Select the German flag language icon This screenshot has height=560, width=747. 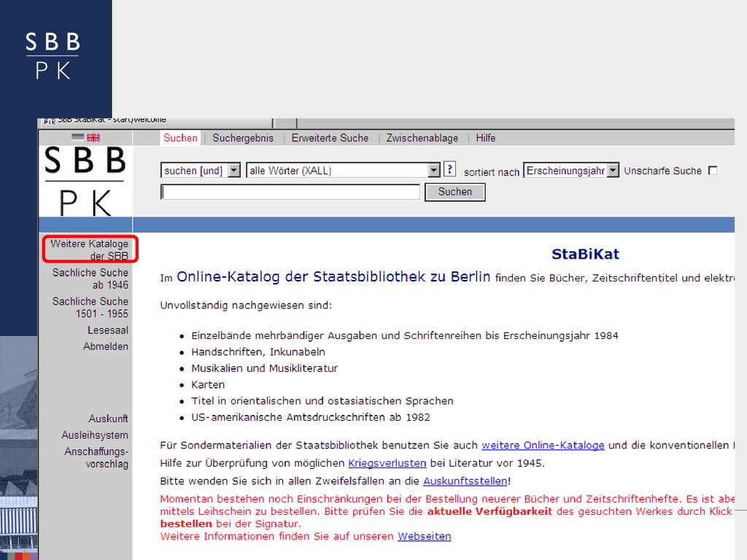click(77, 137)
